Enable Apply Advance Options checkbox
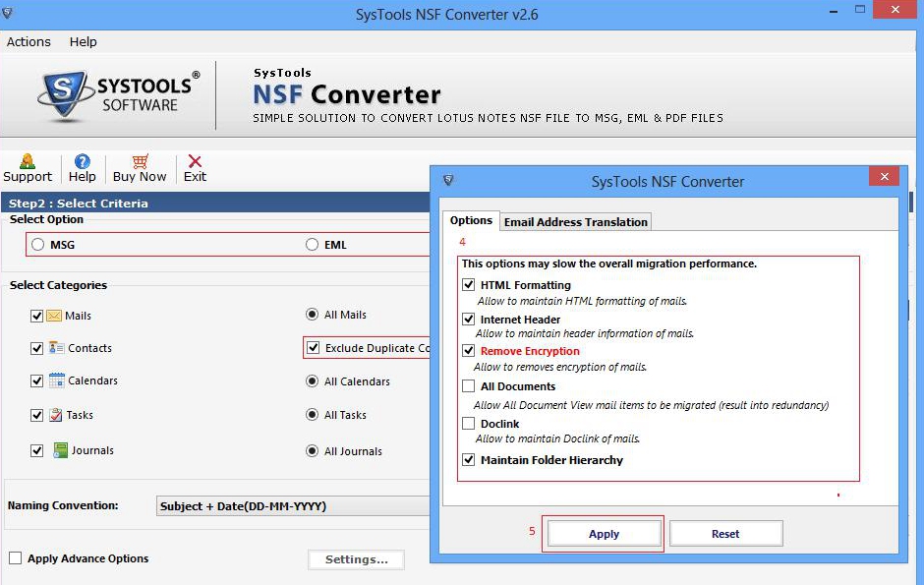The height and width of the screenshot is (585, 924). 16,557
